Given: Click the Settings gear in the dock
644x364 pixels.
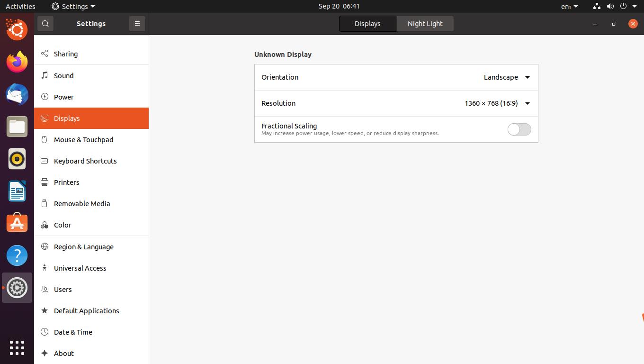Looking at the screenshot, I should click(17, 288).
